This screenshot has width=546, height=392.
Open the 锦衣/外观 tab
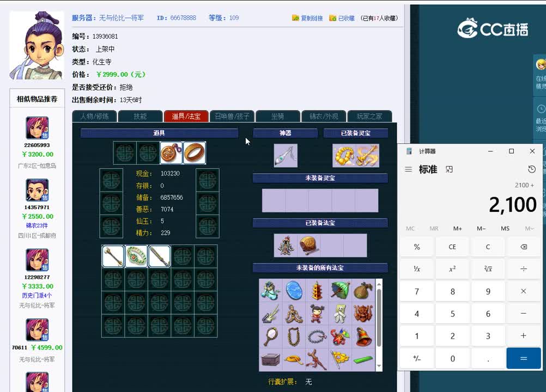(x=324, y=117)
